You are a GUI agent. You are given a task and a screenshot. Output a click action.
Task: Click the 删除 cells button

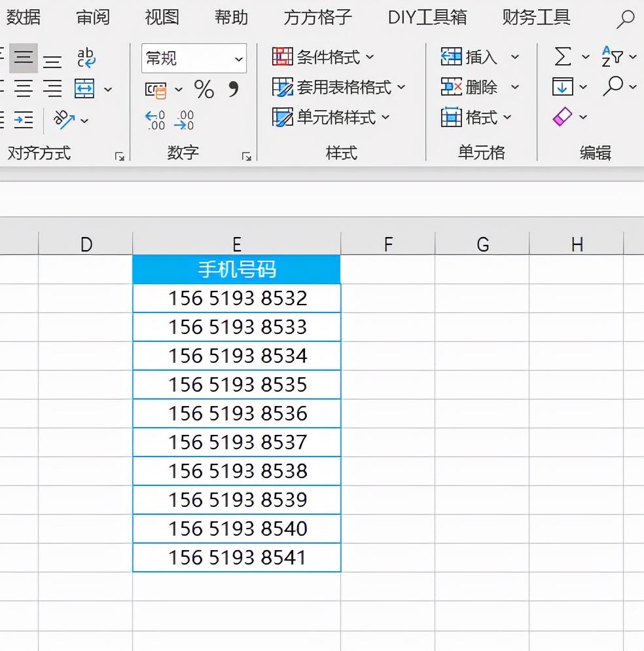(471, 87)
